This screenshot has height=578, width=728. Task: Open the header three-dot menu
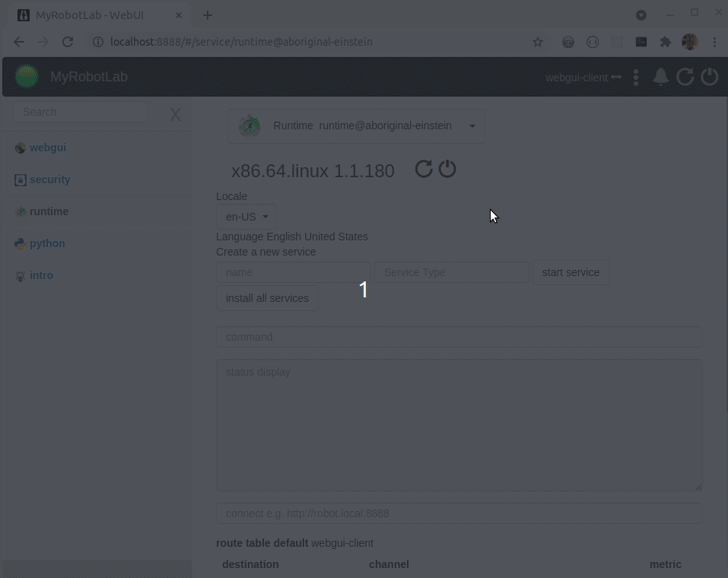click(636, 78)
